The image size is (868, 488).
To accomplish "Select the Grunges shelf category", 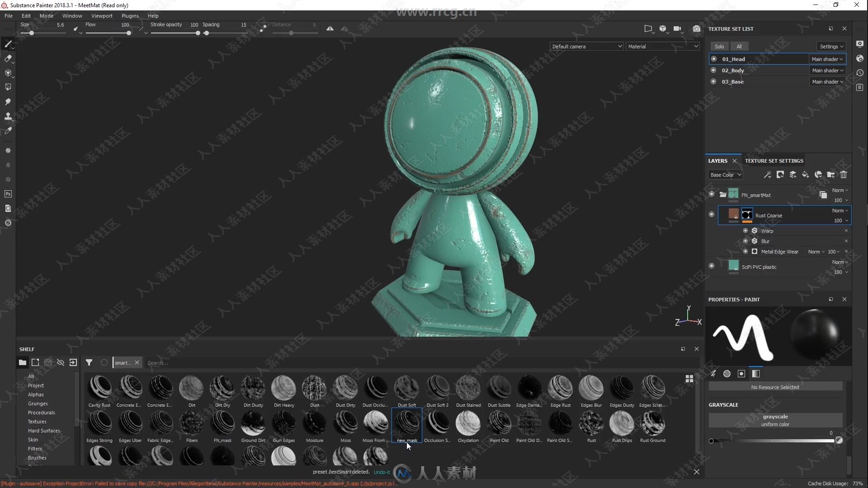I will pyautogui.click(x=38, y=404).
